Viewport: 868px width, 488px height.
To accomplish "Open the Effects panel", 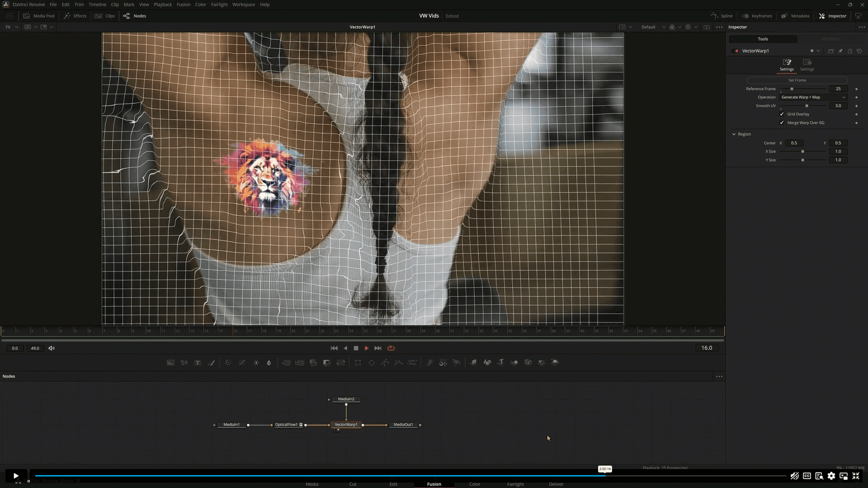I will pyautogui.click(x=75, y=16).
